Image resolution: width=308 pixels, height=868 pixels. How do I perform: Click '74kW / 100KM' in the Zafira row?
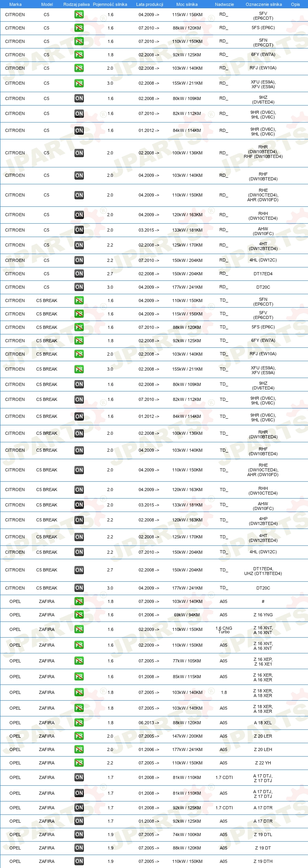(x=187, y=835)
